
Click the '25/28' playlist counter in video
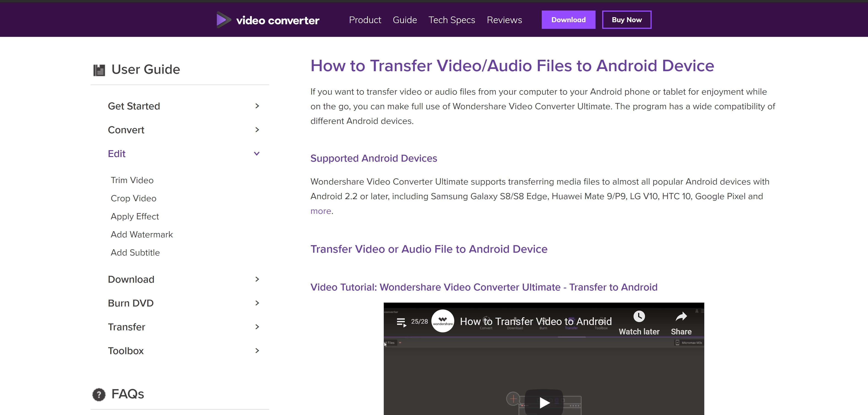419,322
